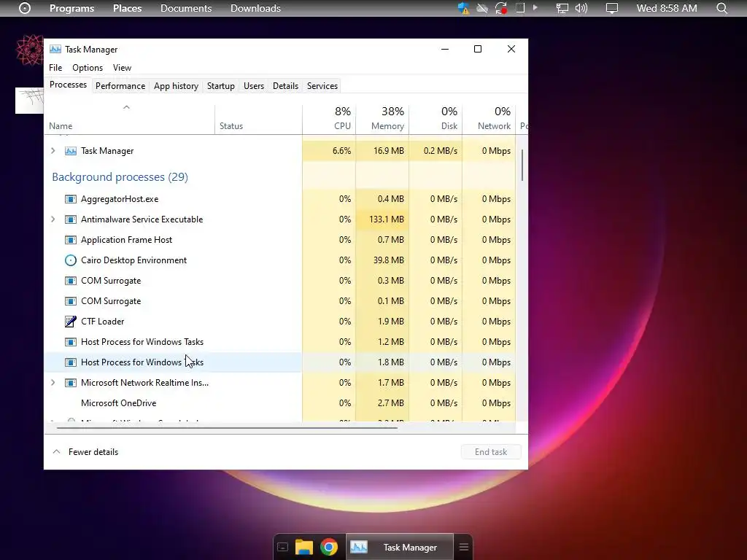The image size is (747, 560).
Task: Click the Cairo menu circle icon
Action: tap(25, 8)
